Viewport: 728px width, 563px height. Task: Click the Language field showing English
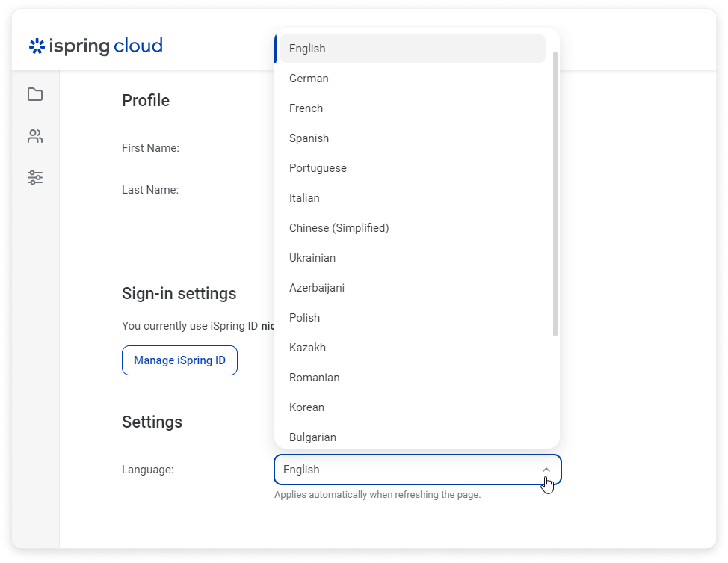pyautogui.click(x=417, y=470)
